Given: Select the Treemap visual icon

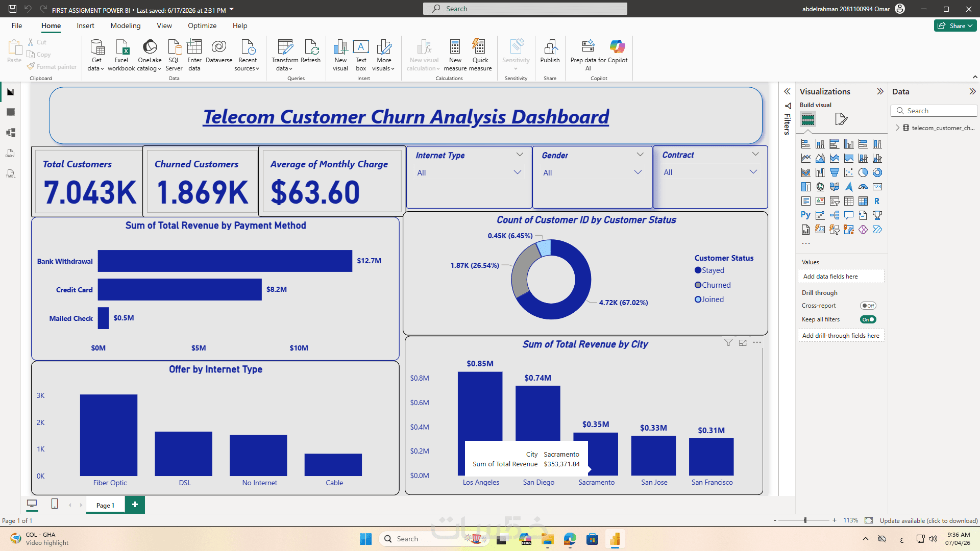Looking at the screenshot, I should click(805, 187).
